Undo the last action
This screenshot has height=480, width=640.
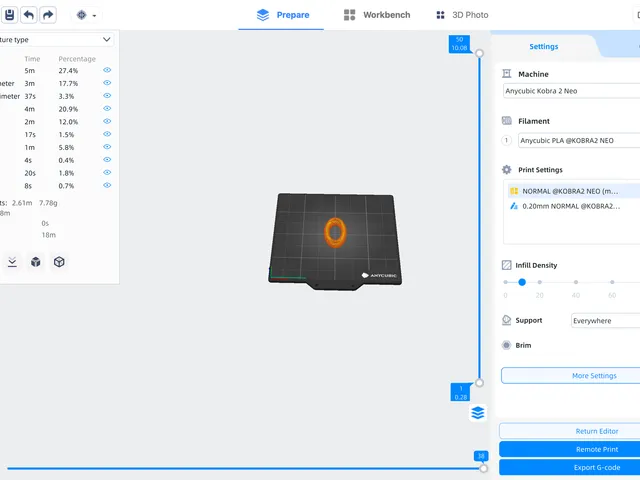(x=29, y=15)
